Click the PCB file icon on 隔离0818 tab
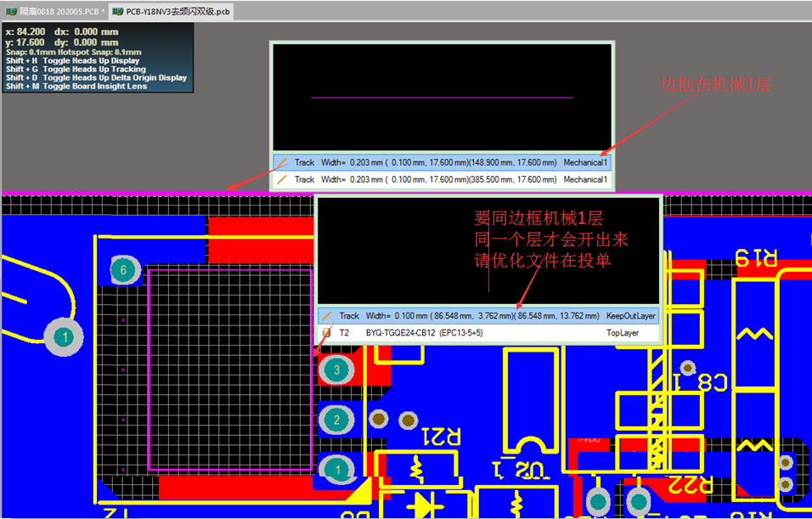The width and height of the screenshot is (812, 519). tap(11, 11)
